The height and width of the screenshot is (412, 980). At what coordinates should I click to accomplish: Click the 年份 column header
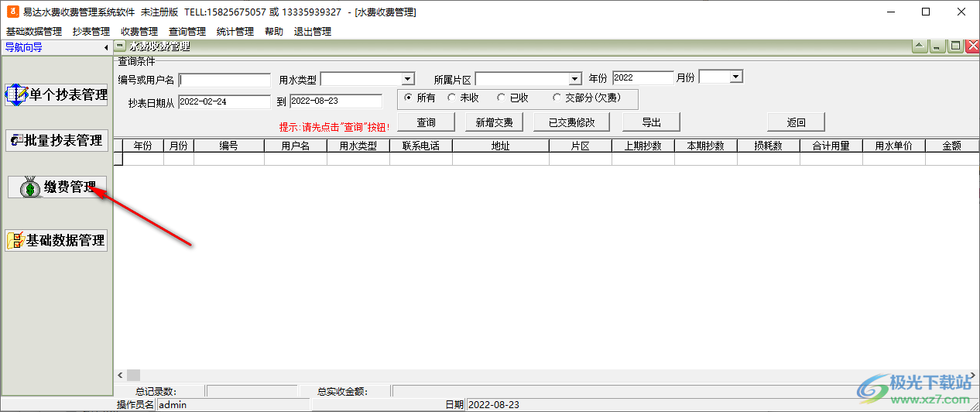pos(143,146)
